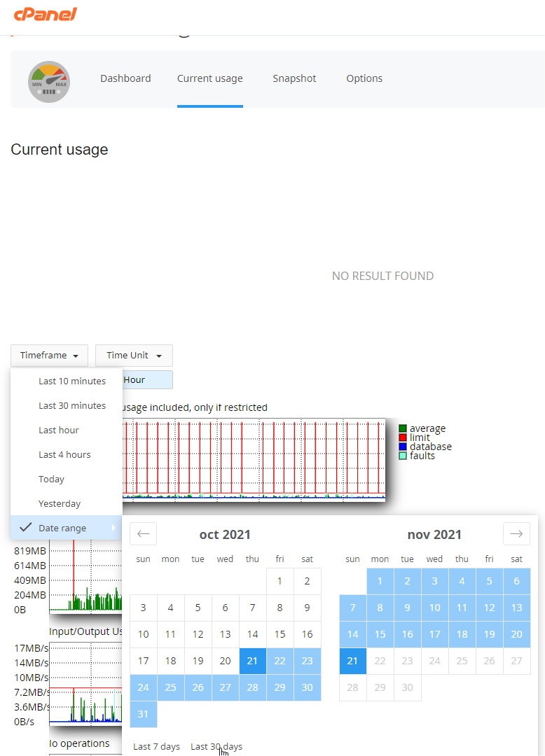Click the Last 30 days shortcut
The width and height of the screenshot is (545, 756).
pyautogui.click(x=216, y=746)
